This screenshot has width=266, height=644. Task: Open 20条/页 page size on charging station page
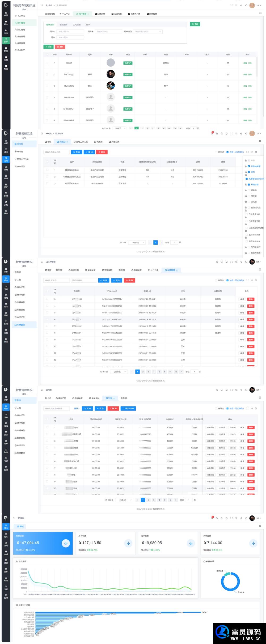[x=137, y=243]
